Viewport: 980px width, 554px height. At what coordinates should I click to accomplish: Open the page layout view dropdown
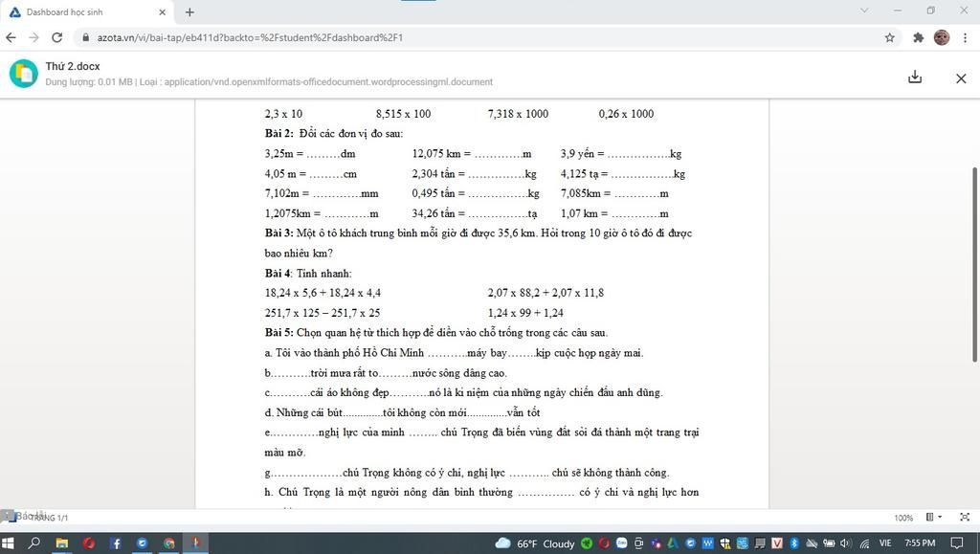click(x=933, y=517)
